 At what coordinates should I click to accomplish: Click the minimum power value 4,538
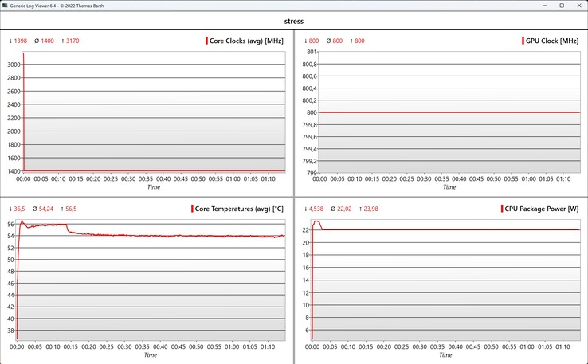click(316, 209)
